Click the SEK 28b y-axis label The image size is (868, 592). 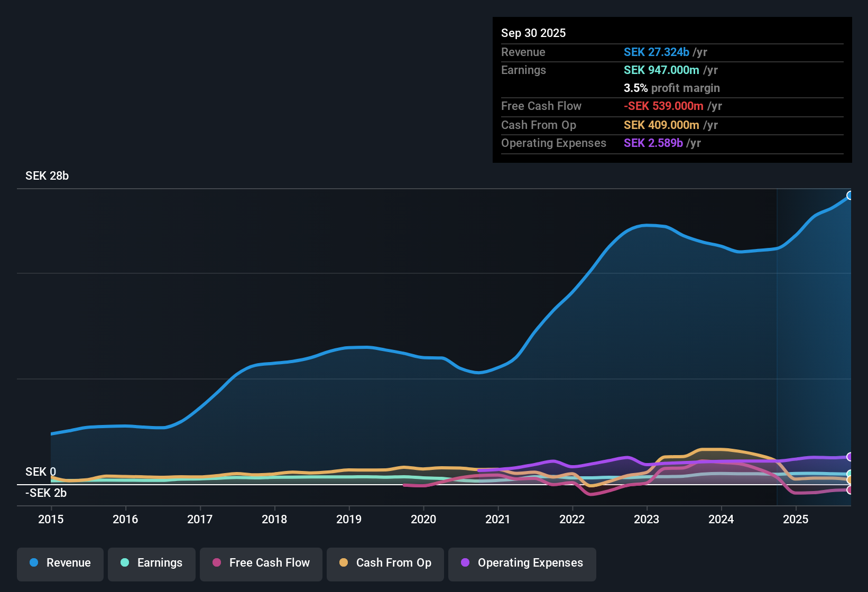click(47, 176)
